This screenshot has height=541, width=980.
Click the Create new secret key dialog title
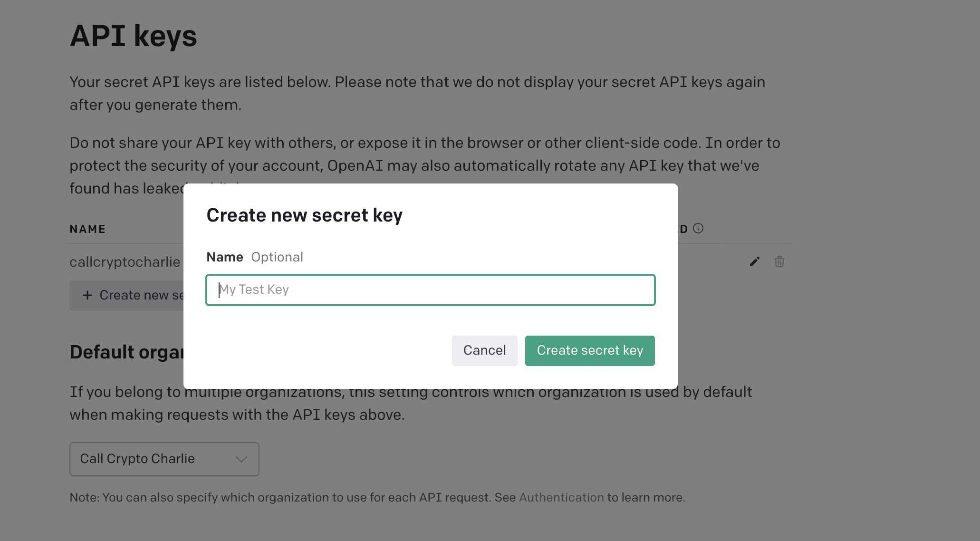tap(305, 215)
